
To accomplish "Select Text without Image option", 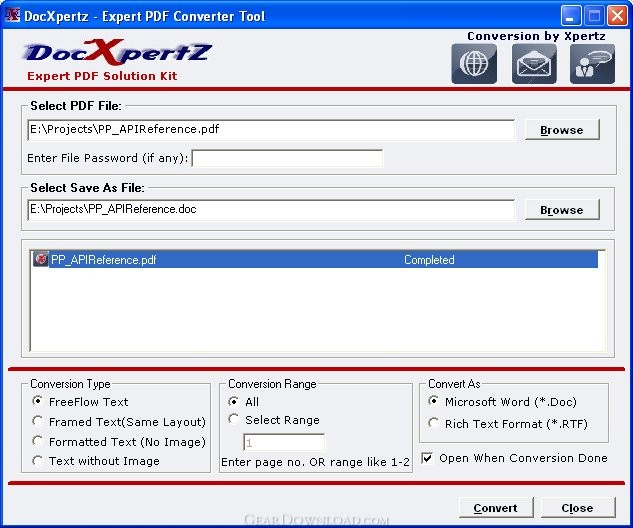I will [x=38, y=461].
